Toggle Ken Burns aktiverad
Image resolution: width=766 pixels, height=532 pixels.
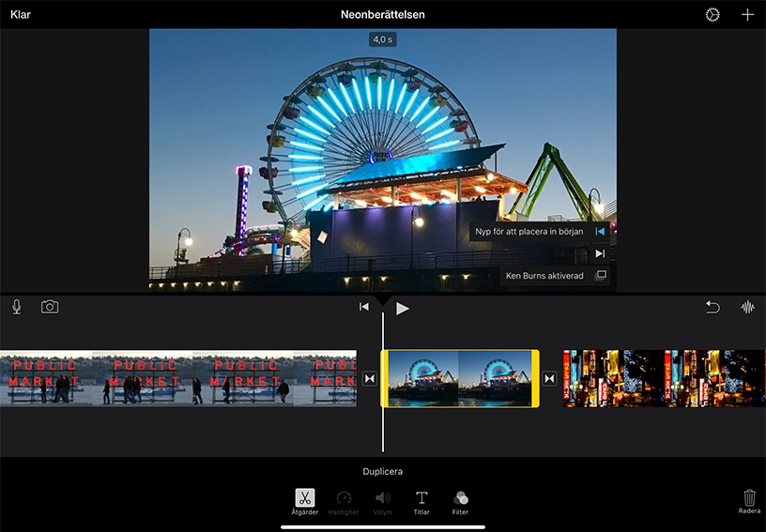click(555, 276)
